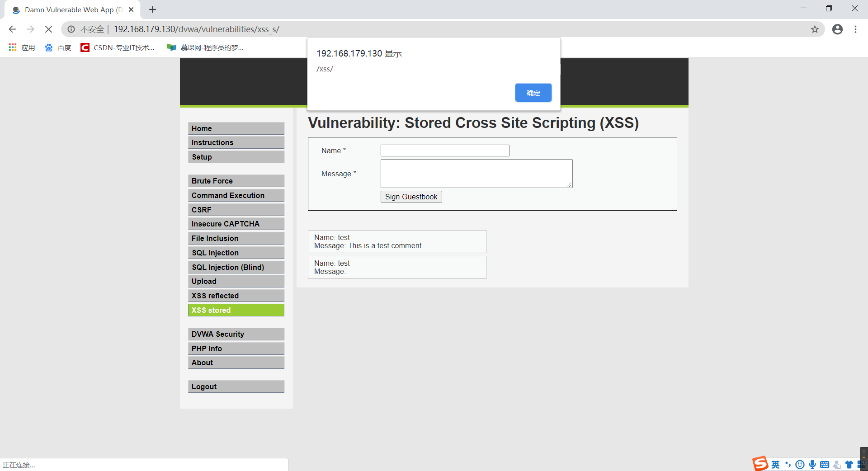Open the Chrome three-dot menu
Image resolution: width=868 pixels, height=471 pixels.
point(855,29)
